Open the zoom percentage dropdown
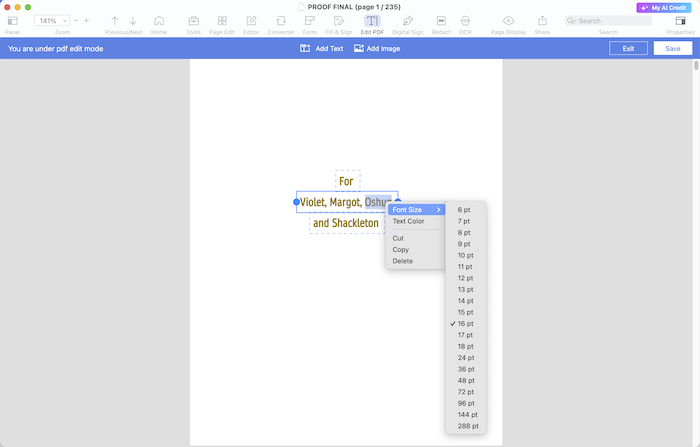Screen dimensions: 700x447 click(51, 20)
